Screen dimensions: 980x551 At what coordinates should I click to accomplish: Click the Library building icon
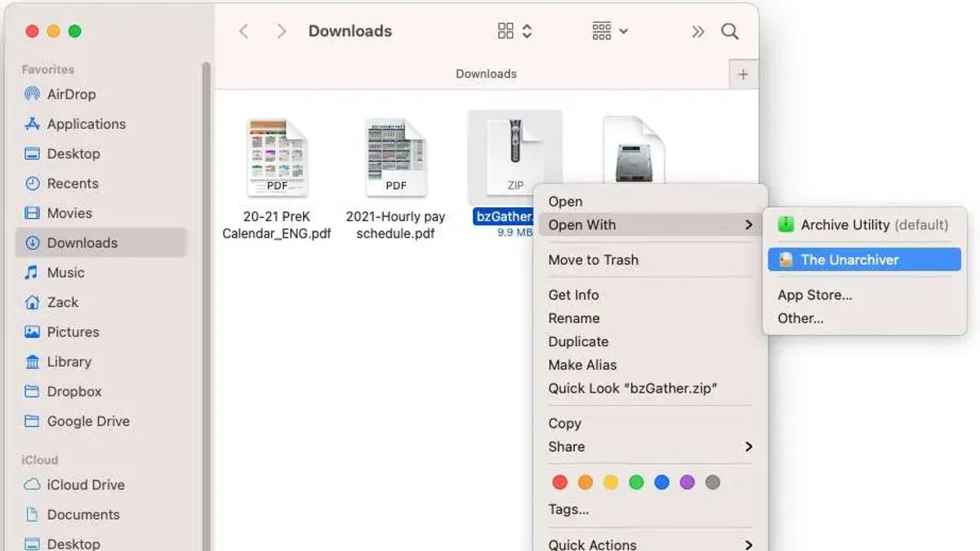[x=32, y=362]
